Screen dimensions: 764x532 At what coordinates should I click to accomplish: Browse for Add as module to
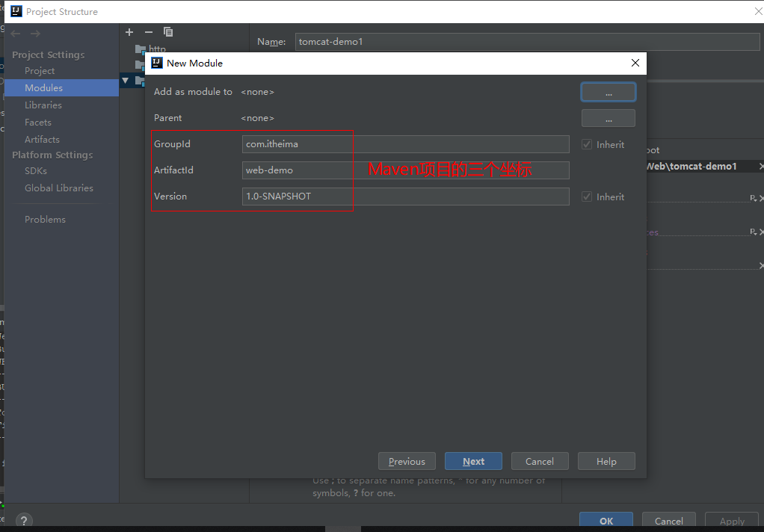tap(608, 92)
